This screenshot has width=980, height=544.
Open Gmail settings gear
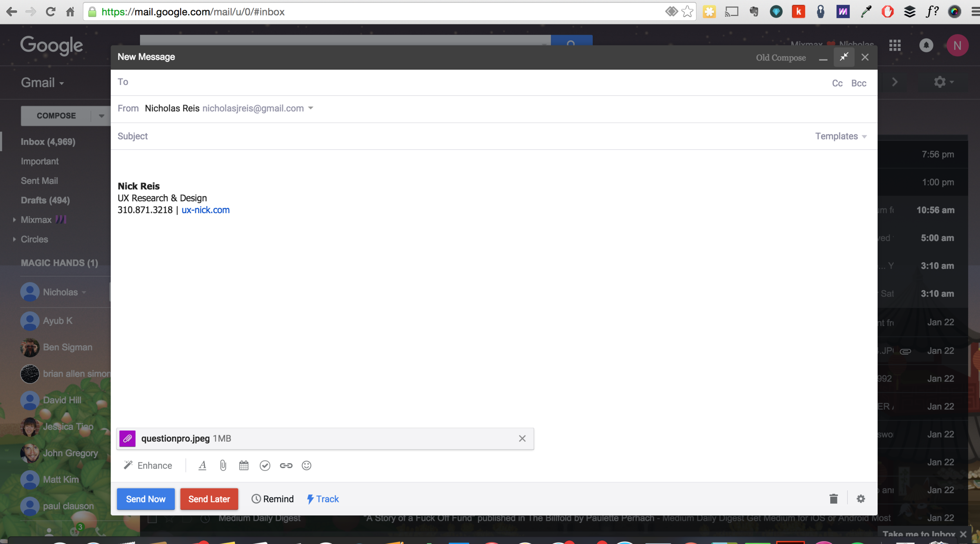click(x=943, y=82)
